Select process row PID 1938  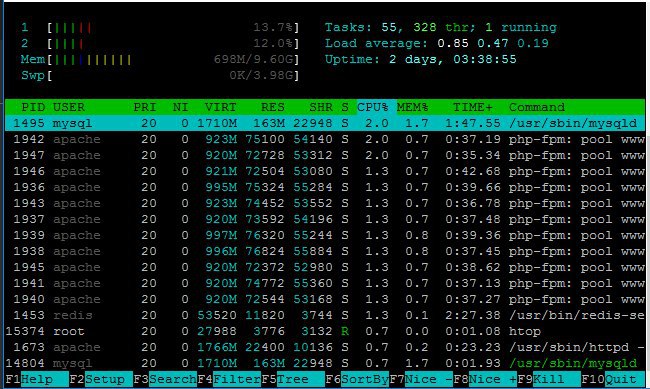click(x=325, y=251)
